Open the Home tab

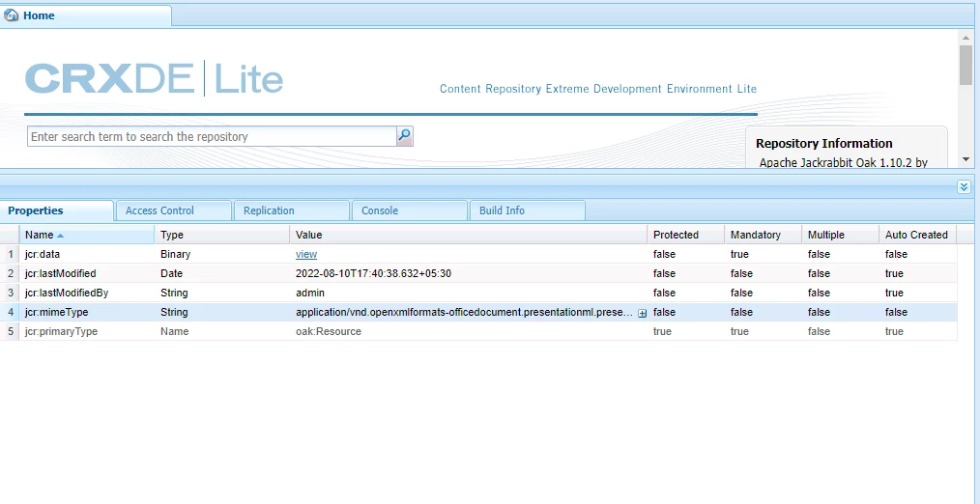click(86, 15)
